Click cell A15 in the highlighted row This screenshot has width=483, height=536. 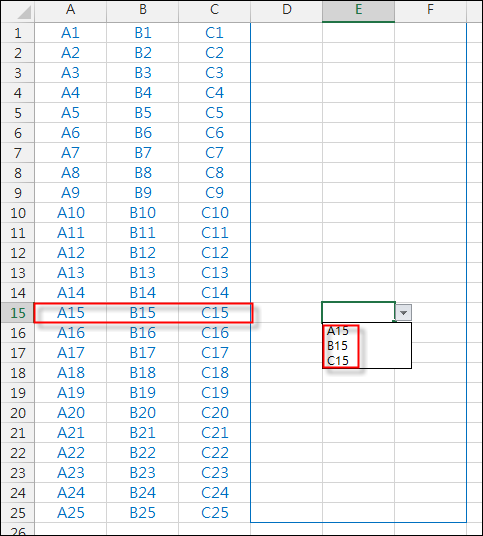click(x=70, y=313)
